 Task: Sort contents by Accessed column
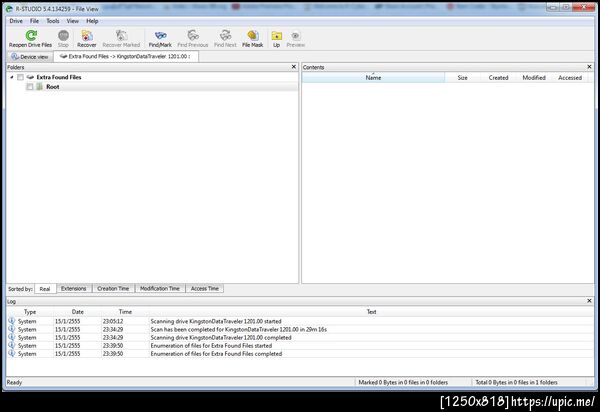click(x=570, y=78)
